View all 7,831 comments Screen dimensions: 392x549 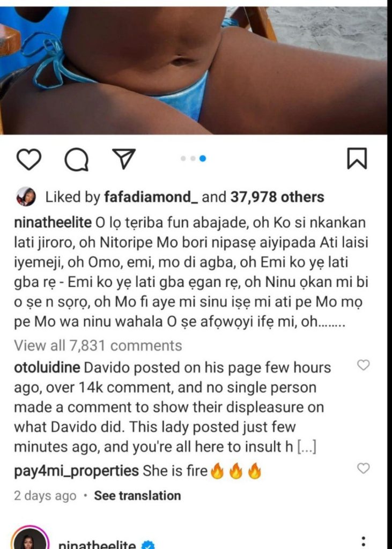coord(98,346)
